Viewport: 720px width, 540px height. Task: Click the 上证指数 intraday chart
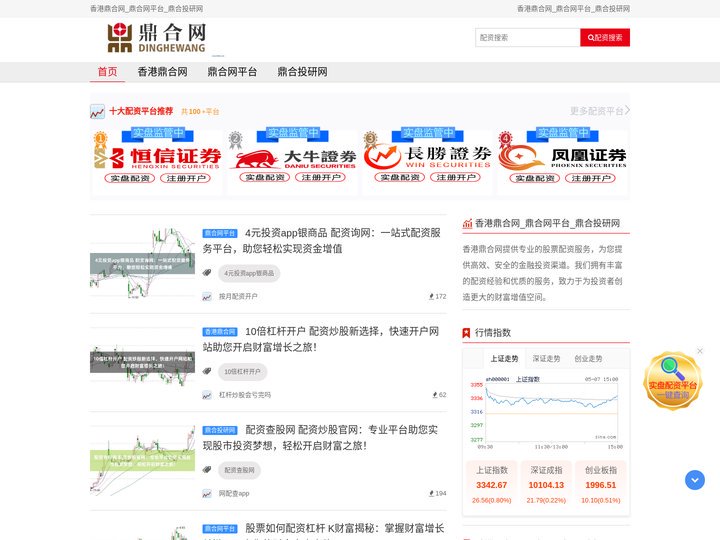pos(546,412)
